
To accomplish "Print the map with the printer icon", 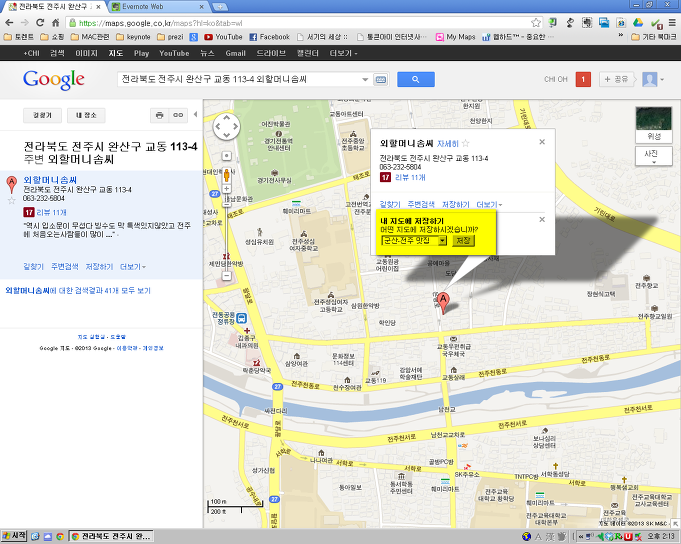I will tap(159, 115).
